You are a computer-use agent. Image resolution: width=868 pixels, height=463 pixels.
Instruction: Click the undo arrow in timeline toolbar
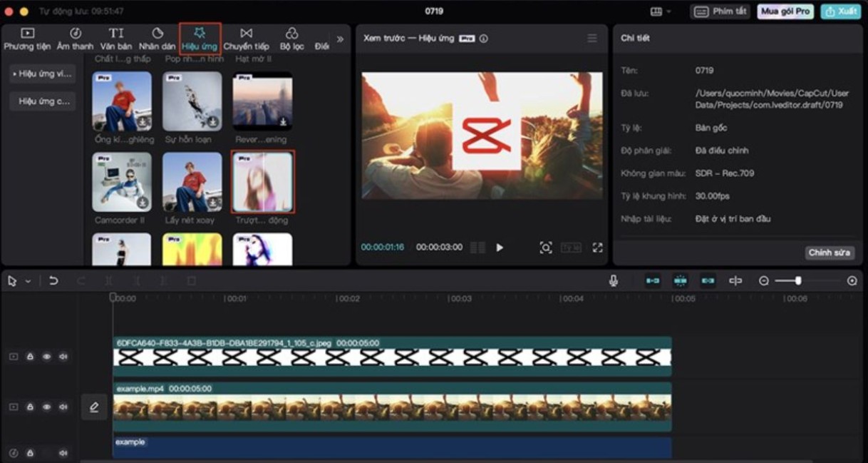coord(53,281)
